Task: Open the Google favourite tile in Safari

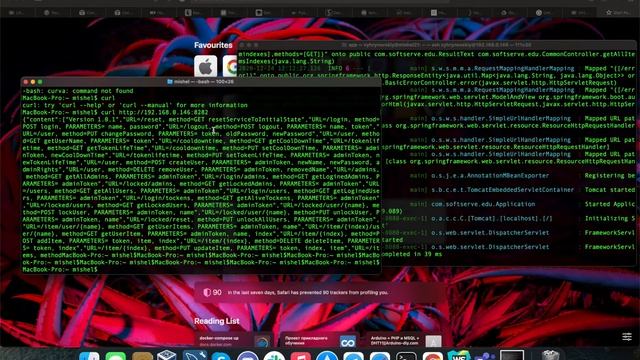Action: coord(231,66)
